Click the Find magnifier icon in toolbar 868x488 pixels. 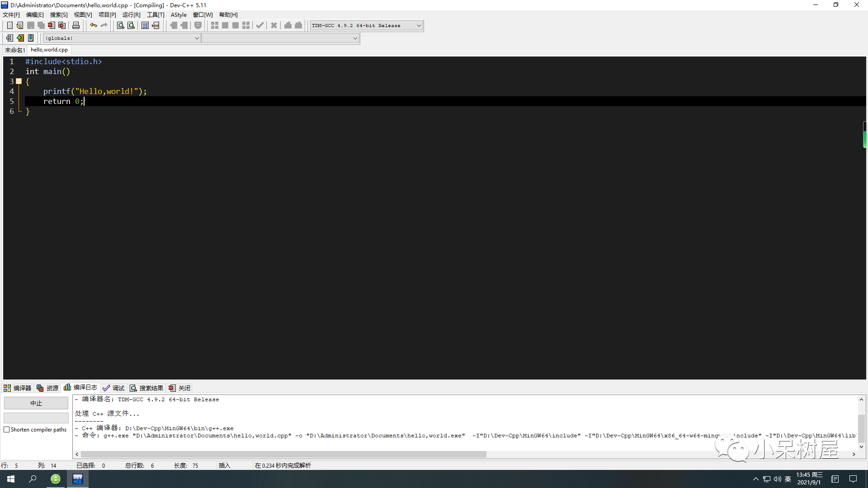(x=120, y=25)
